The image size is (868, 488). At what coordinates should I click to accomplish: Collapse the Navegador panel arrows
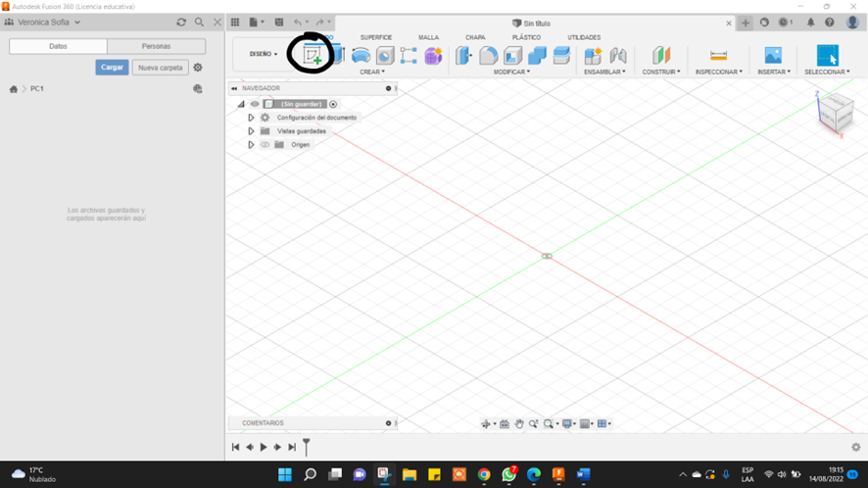click(x=234, y=88)
